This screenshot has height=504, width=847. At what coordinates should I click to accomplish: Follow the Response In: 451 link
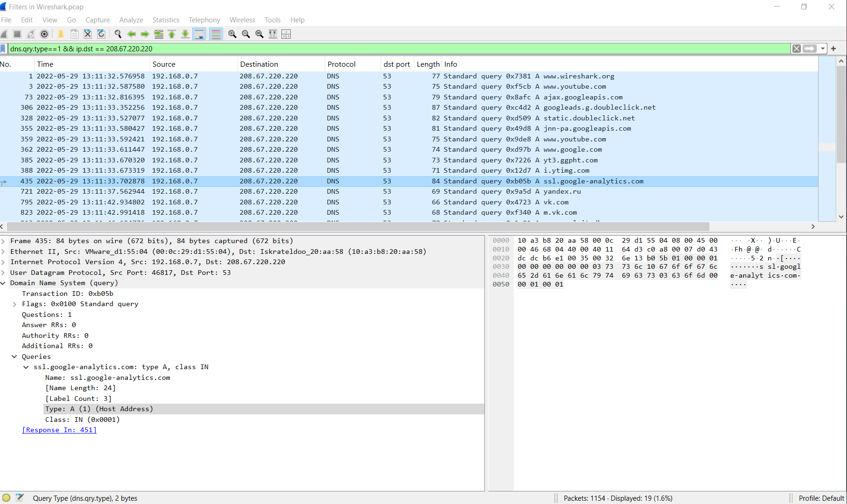(x=59, y=430)
